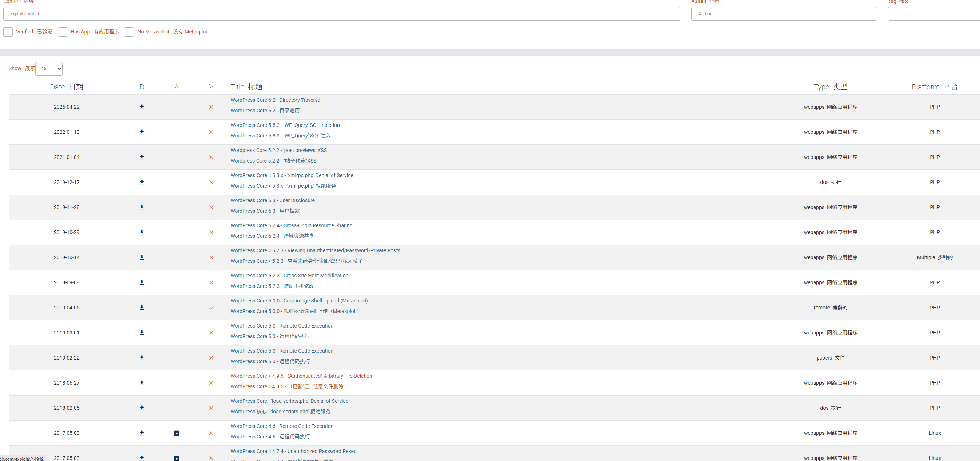
Task: Toggle the Has App checkbox
Action: [x=63, y=32]
